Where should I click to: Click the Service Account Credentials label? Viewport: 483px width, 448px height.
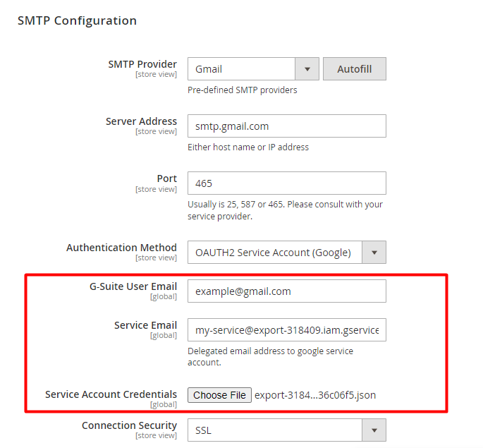point(111,394)
